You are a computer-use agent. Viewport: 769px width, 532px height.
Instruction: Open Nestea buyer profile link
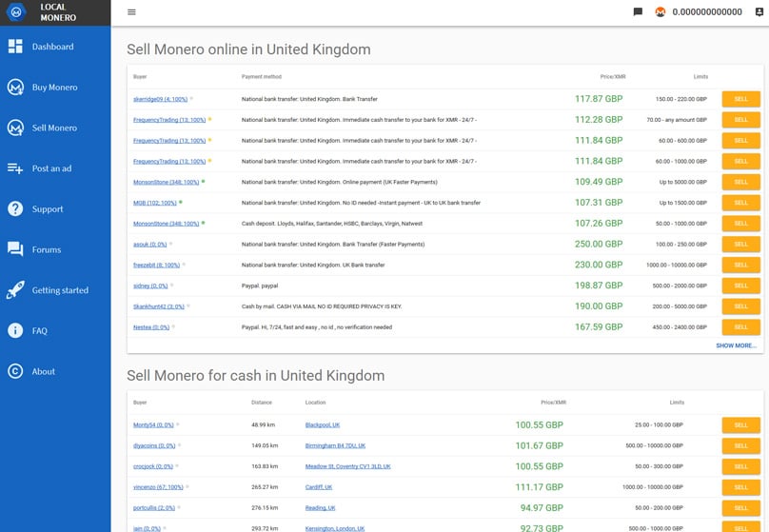point(151,327)
